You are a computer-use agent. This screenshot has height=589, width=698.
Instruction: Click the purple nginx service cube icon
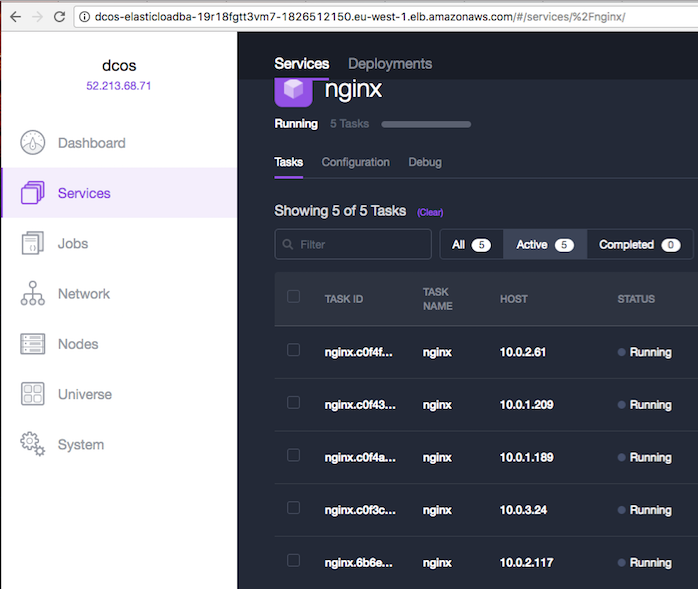click(x=293, y=92)
